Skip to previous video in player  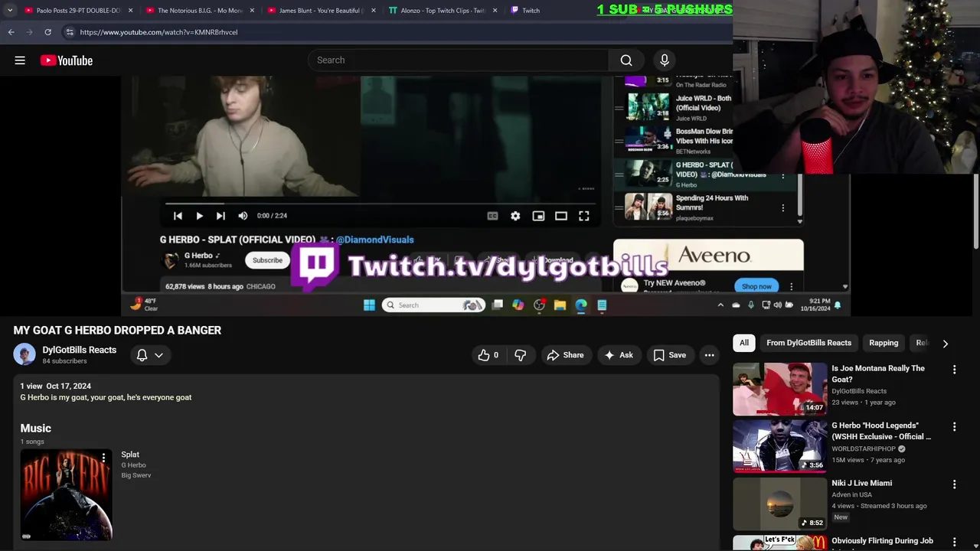(x=178, y=216)
